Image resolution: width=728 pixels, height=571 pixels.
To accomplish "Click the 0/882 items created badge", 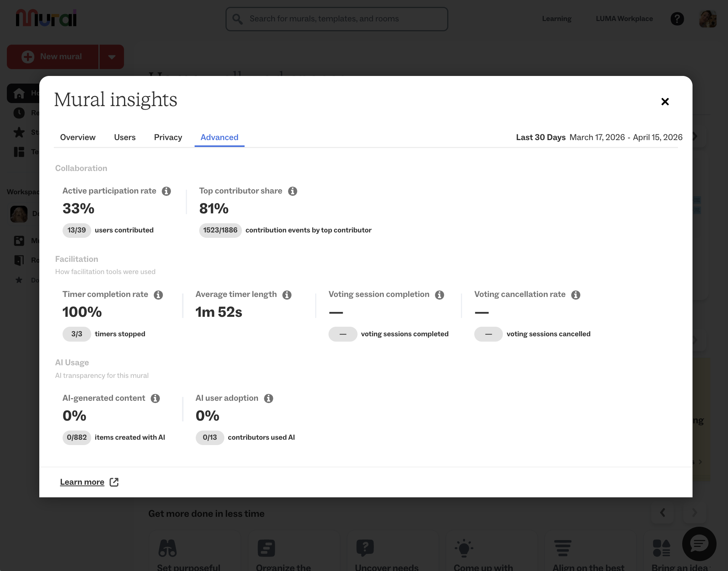I will click(x=77, y=438).
